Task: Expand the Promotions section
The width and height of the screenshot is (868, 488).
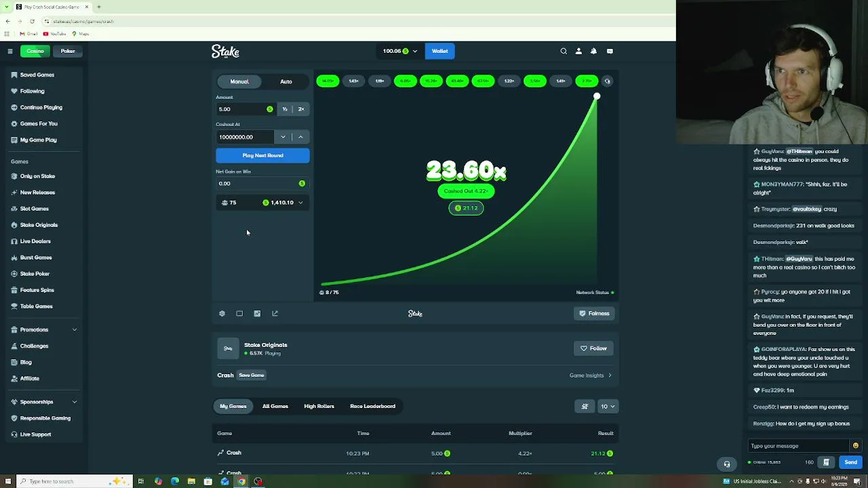Action: pos(44,329)
